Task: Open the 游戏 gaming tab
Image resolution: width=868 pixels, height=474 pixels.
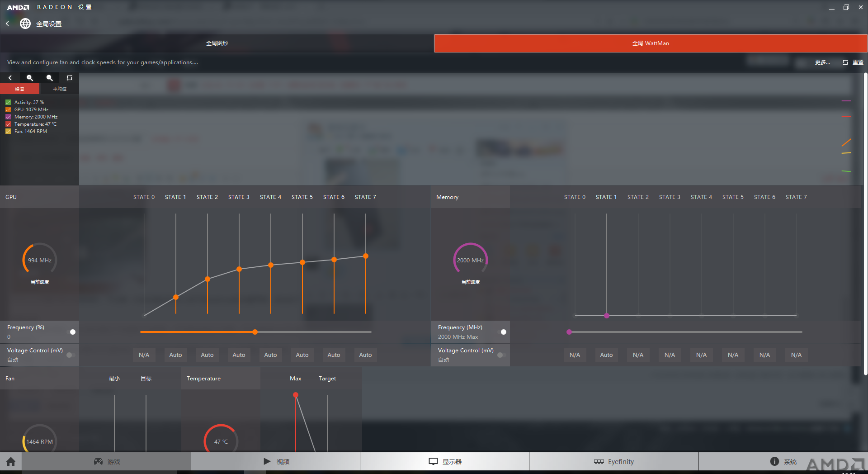Action: coord(107,461)
